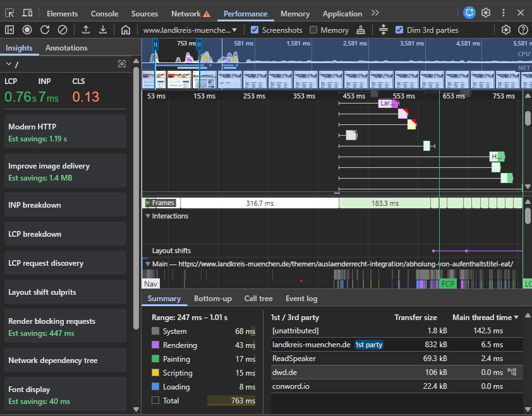Open the recorded URL history dropdown

point(234,30)
